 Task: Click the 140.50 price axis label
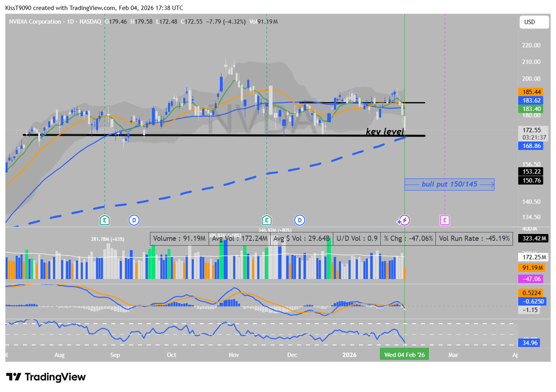tap(531, 202)
